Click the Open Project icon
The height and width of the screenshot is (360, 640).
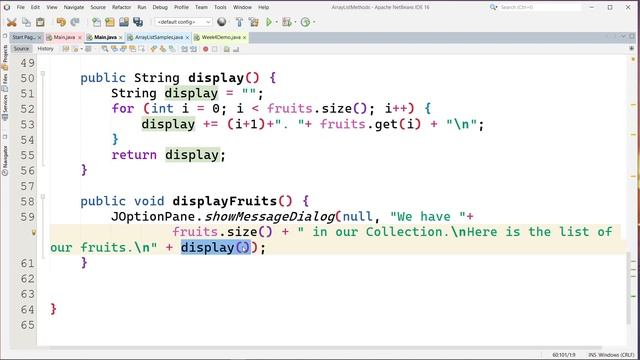pos(124,22)
